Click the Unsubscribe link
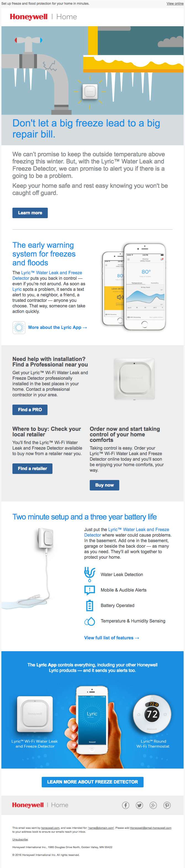Image resolution: width=185 pixels, height=868 pixels. [x=20, y=839]
